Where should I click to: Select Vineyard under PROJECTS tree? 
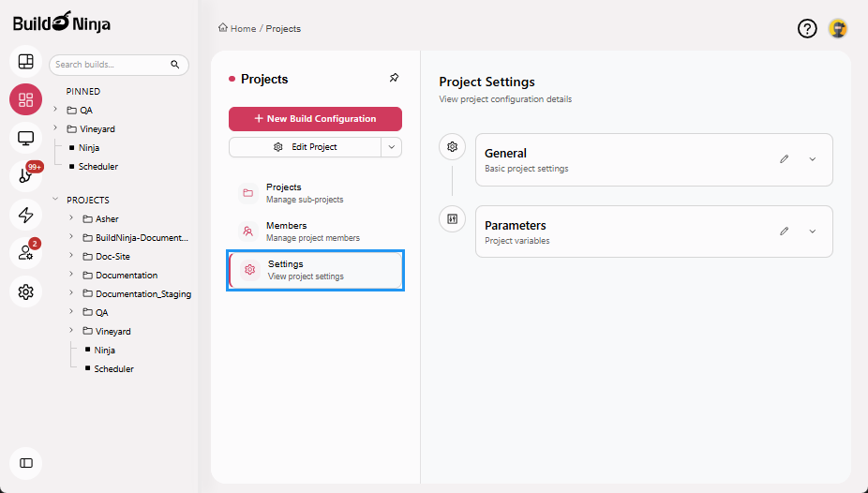tap(112, 332)
